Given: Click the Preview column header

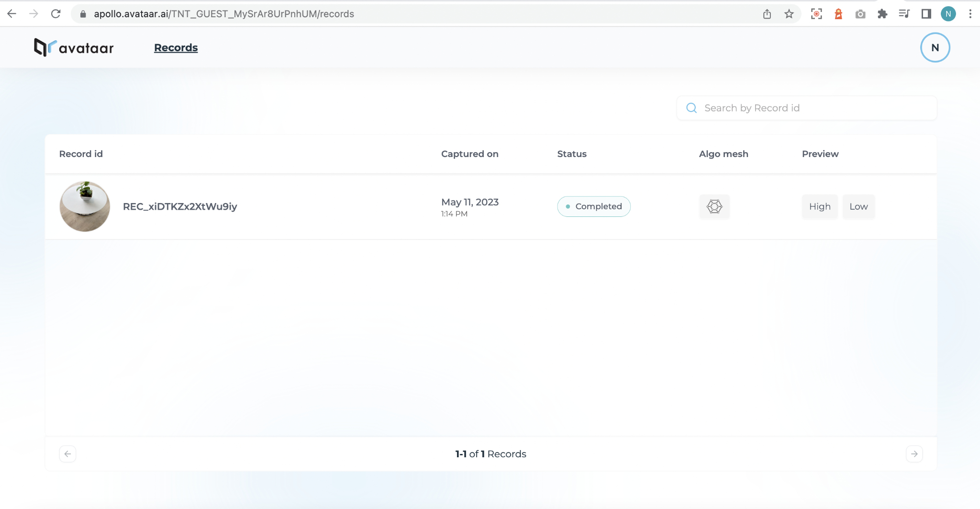Looking at the screenshot, I should pos(820,154).
